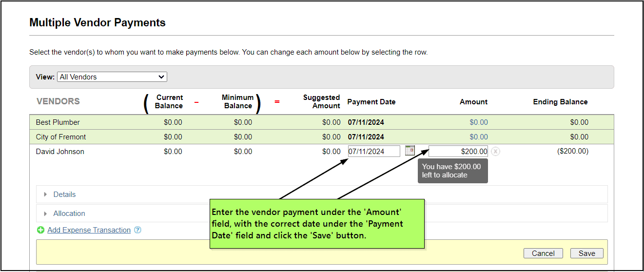The image size is (644, 272).
Task: Focus the Payment Date field for David Johnson
Action: click(x=374, y=152)
